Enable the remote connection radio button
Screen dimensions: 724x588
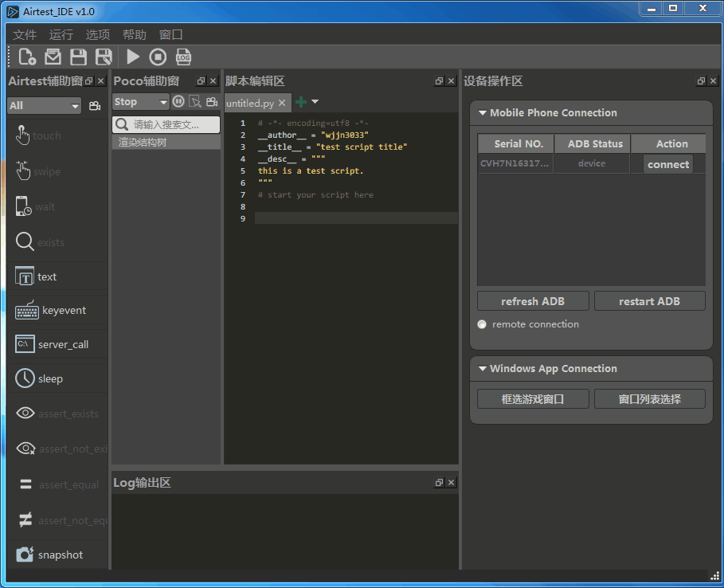(482, 324)
